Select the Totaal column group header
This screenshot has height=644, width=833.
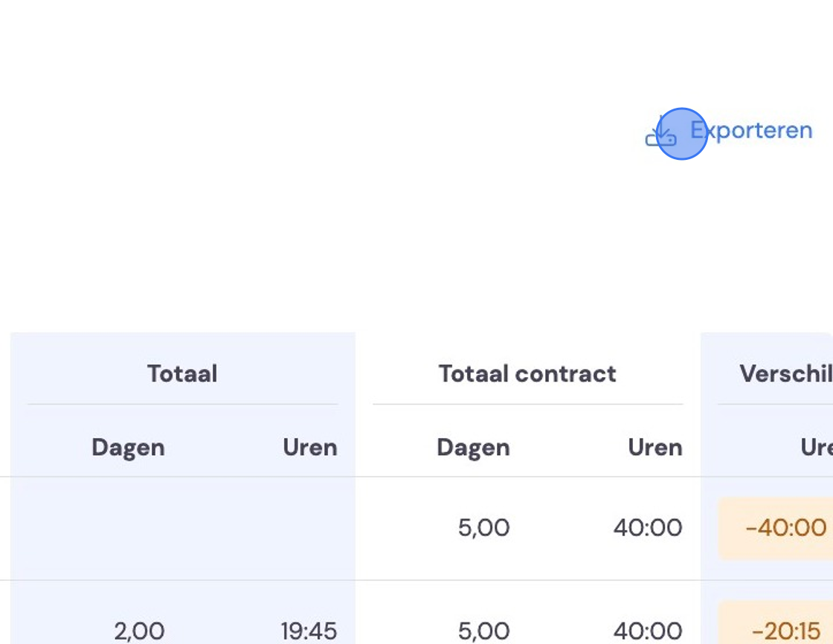pos(182,373)
